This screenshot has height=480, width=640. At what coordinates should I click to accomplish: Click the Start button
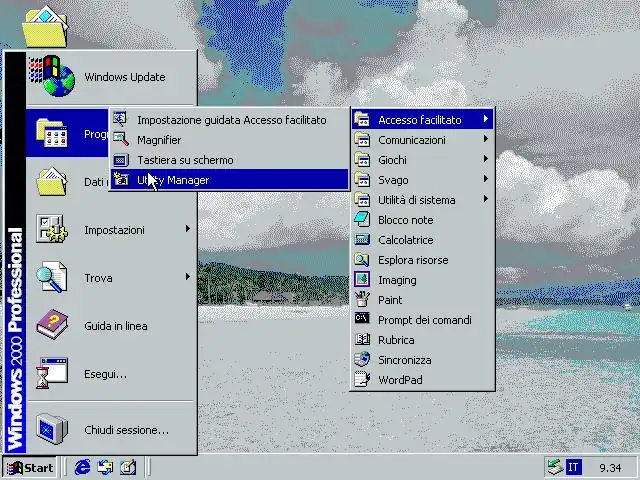[29, 468]
